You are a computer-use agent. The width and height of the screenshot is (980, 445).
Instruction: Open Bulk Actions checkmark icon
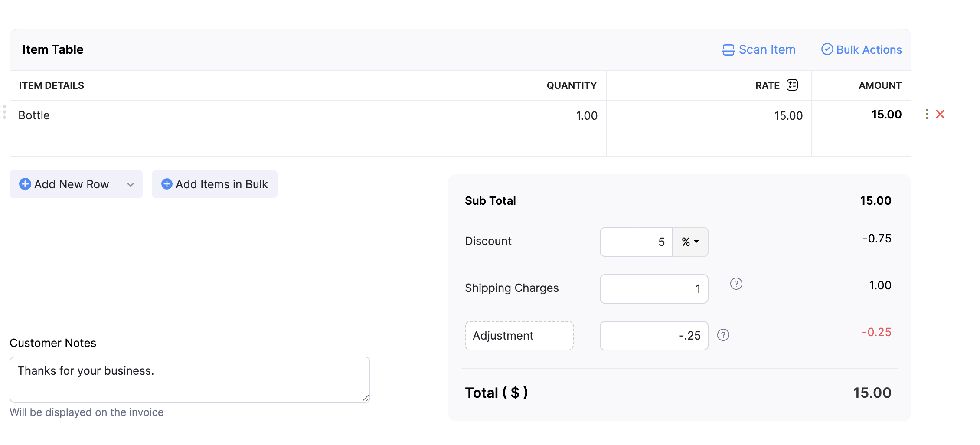click(827, 49)
